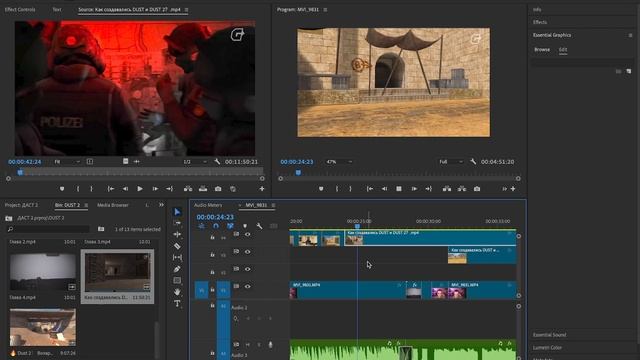Stop playback in Program monitor
This screenshot has width=640, height=360.
(x=399, y=189)
